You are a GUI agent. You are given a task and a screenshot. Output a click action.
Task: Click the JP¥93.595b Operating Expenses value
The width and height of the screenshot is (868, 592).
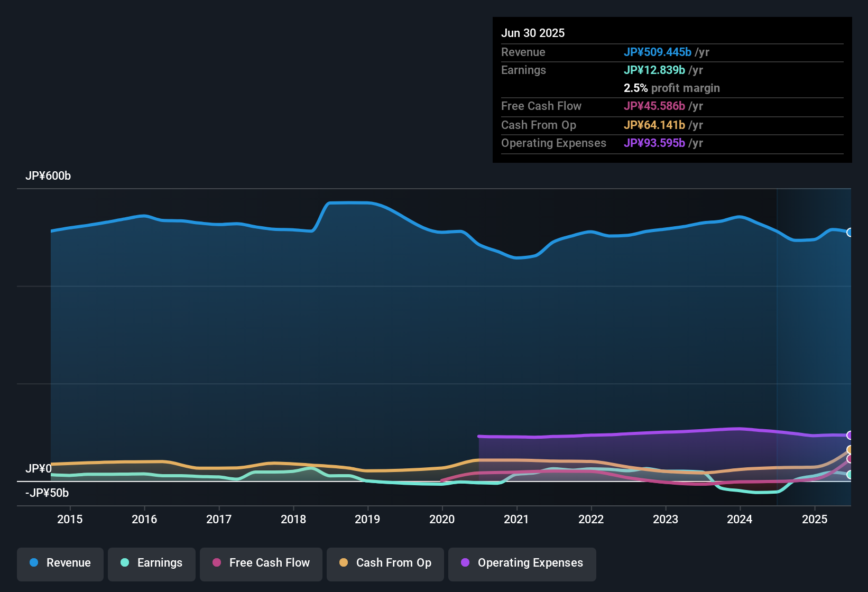click(654, 143)
